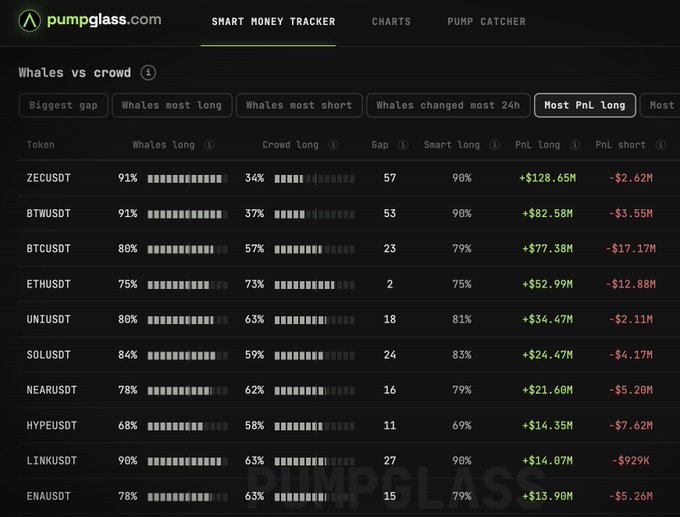Click info icon next to Smart long

tap(494, 145)
